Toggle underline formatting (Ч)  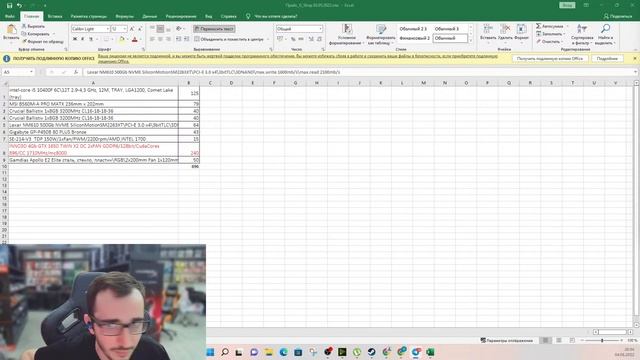pyautogui.click(x=91, y=39)
